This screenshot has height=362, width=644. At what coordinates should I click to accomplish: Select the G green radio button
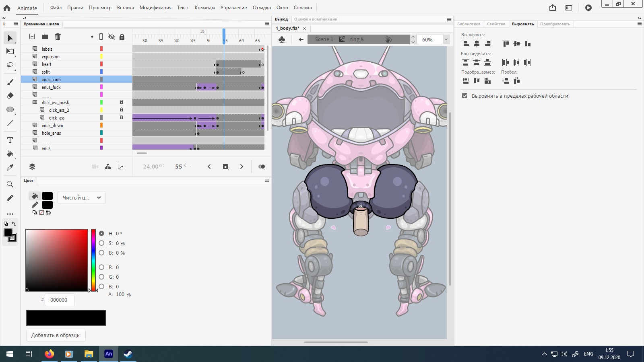click(x=101, y=277)
